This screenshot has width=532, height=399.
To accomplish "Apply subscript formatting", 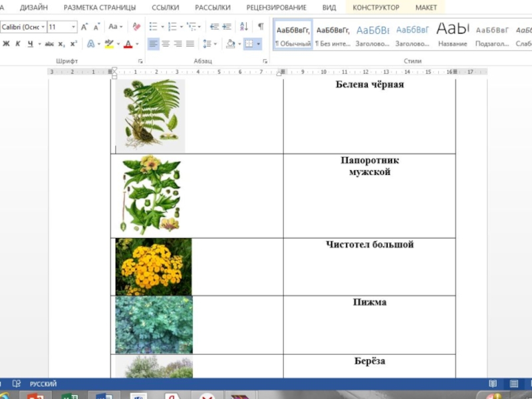I will (62, 44).
